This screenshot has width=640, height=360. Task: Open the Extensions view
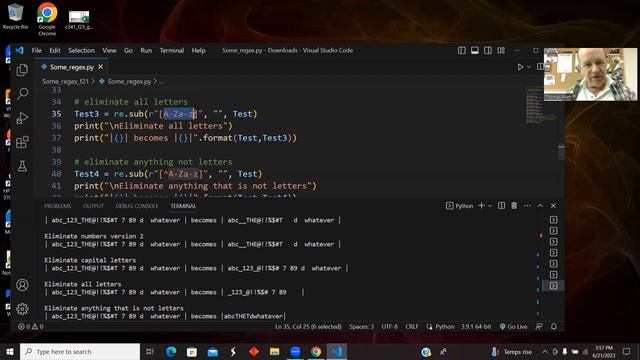[22, 142]
